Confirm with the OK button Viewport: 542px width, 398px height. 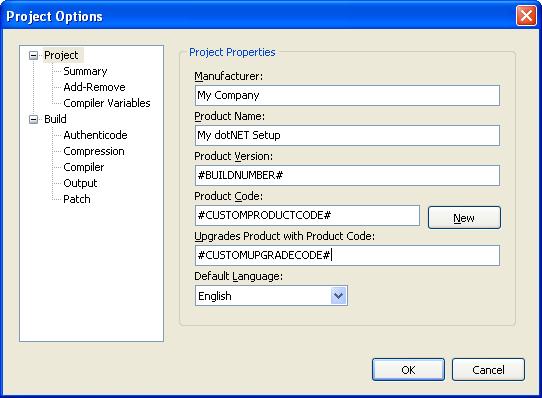pos(408,370)
